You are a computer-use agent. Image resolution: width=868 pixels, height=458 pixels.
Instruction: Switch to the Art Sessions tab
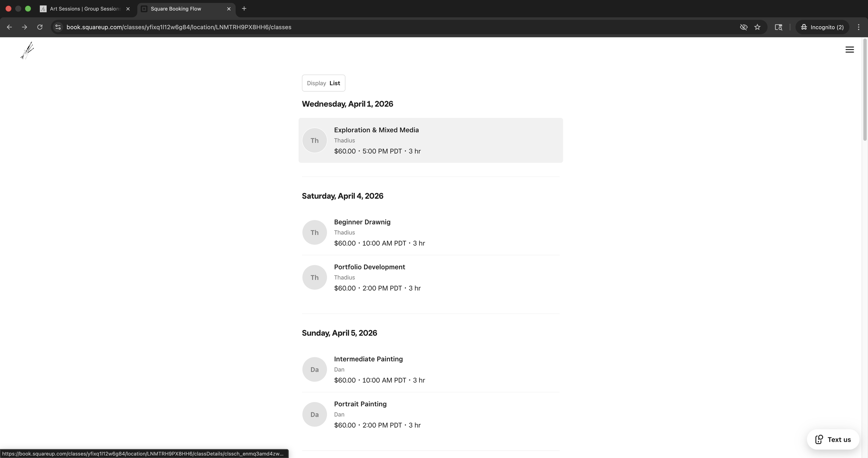tap(84, 9)
